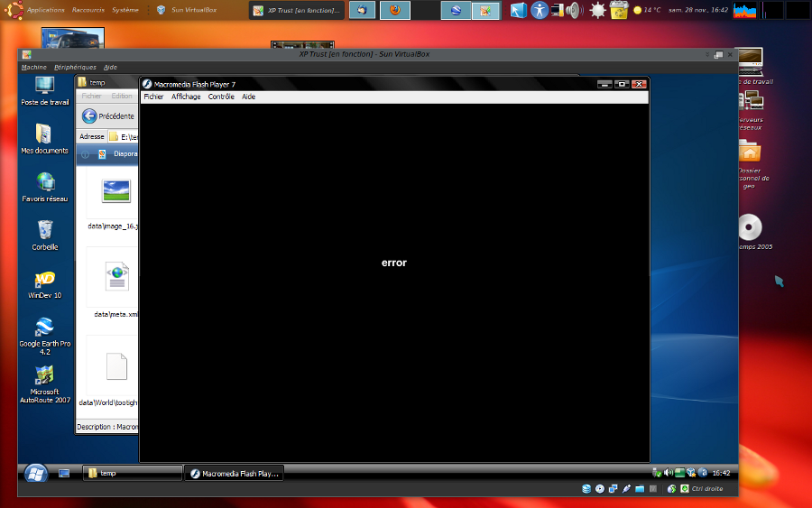Viewport: 812px width, 508px height.
Task: Open the Corbeille recycle bin
Action: point(44,231)
